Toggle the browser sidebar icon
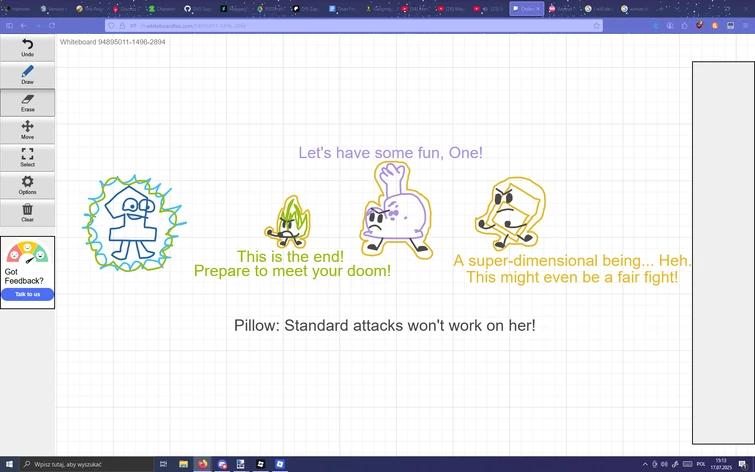755x472 pixels. tap(9, 26)
